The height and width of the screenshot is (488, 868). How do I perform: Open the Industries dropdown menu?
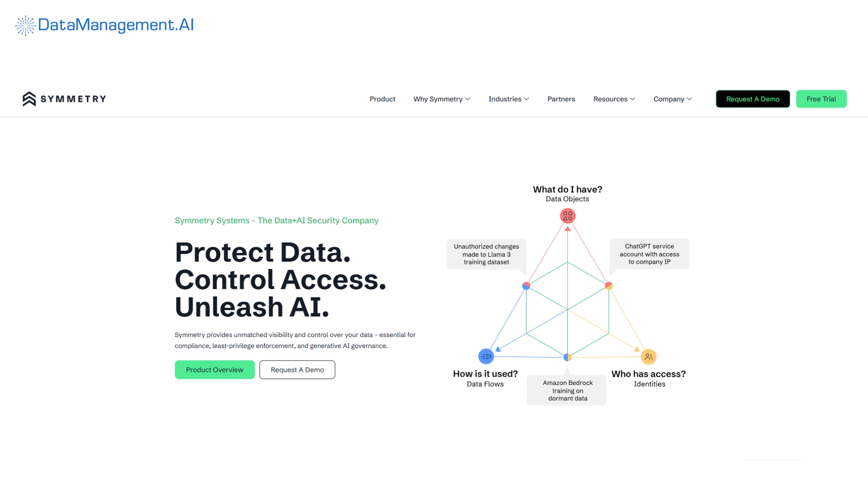[508, 99]
